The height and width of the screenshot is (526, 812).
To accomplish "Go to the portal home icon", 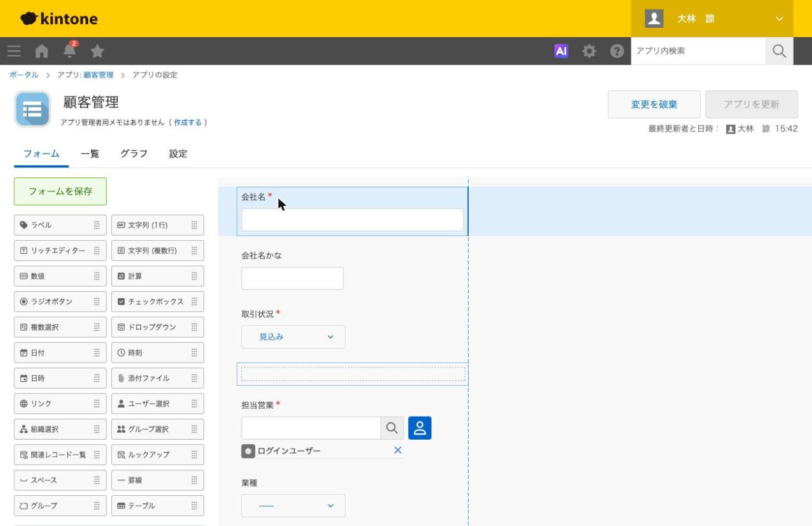I will (x=41, y=51).
